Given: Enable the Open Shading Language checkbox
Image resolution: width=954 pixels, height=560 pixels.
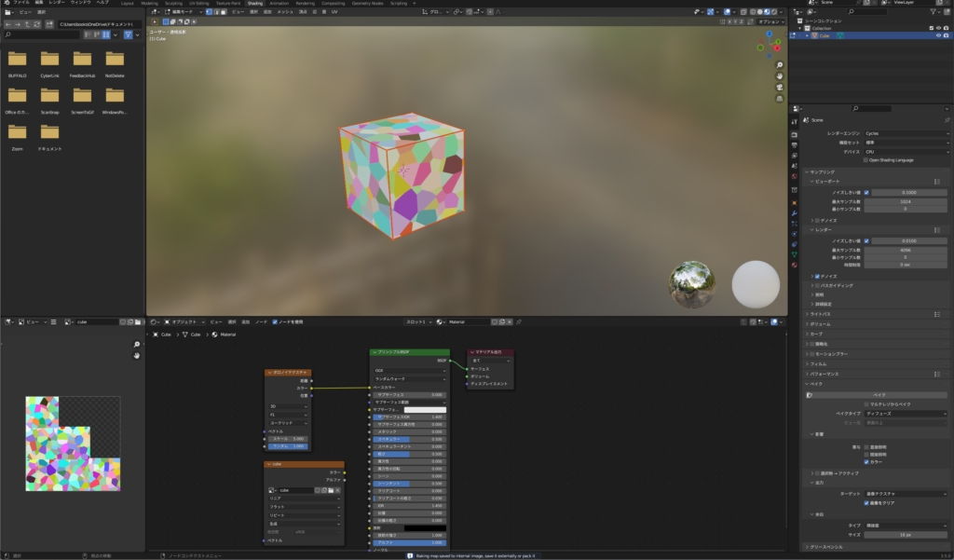Looking at the screenshot, I should (x=865, y=160).
